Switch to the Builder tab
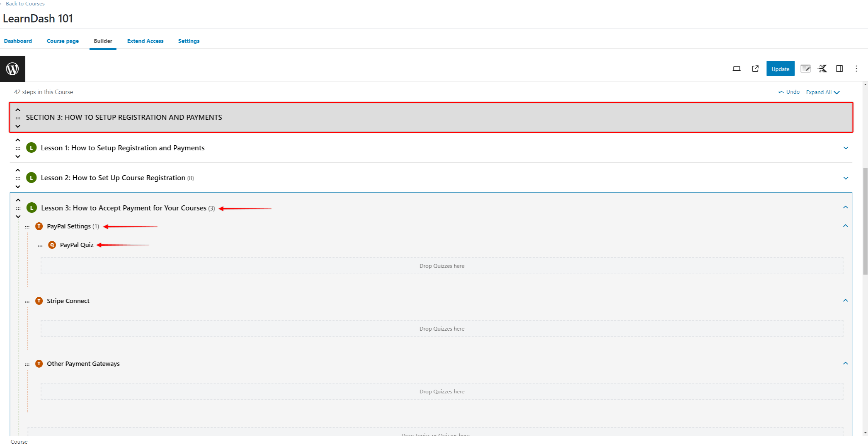The image size is (868, 446). pos(102,40)
